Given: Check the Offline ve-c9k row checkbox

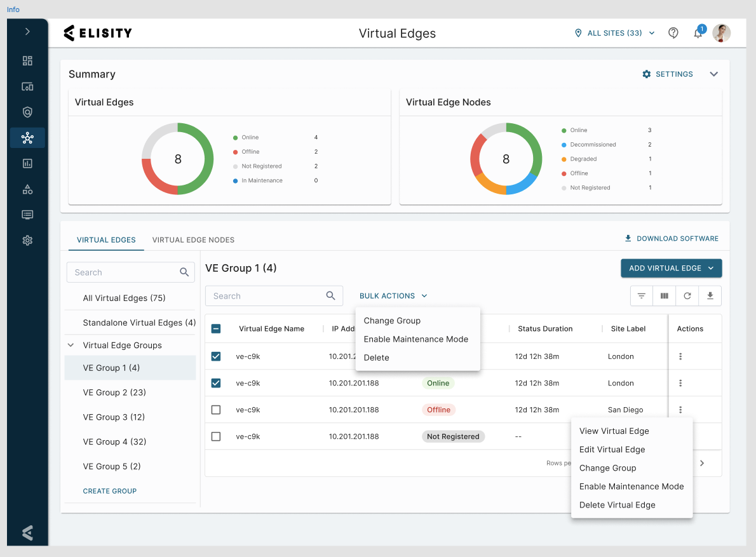Looking at the screenshot, I should pyautogui.click(x=216, y=410).
